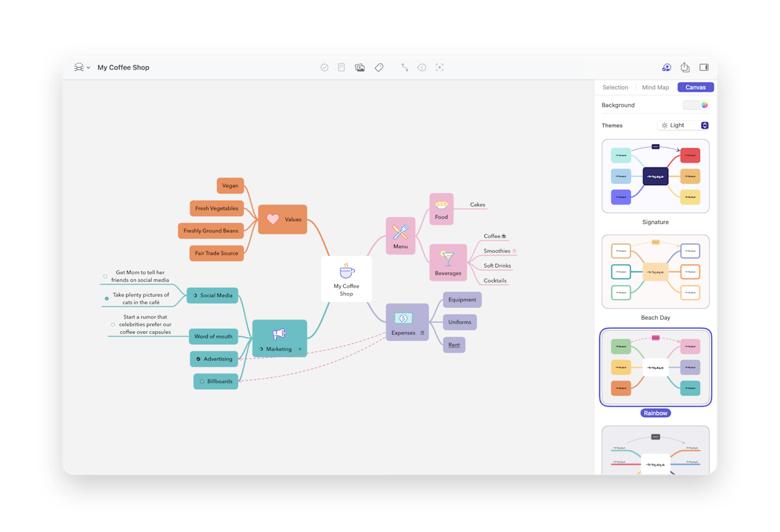This screenshot has width=780, height=532.
Task: Click the cocktail glass Beverages icon
Action: 447,259
